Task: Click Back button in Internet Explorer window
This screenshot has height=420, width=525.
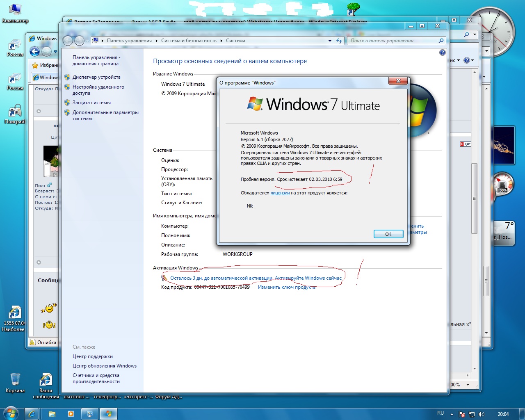Action: [x=35, y=51]
